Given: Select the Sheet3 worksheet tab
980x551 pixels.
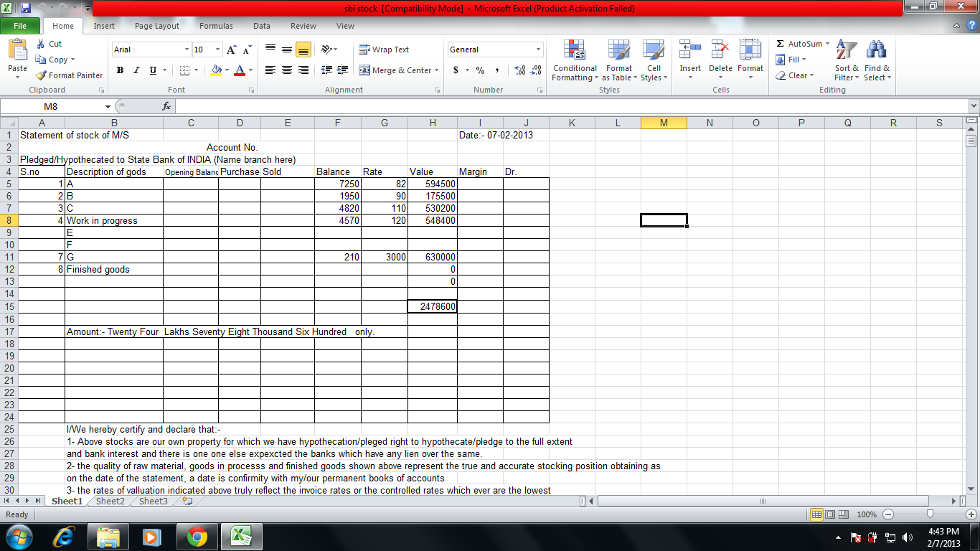Looking at the screenshot, I should click(154, 501).
